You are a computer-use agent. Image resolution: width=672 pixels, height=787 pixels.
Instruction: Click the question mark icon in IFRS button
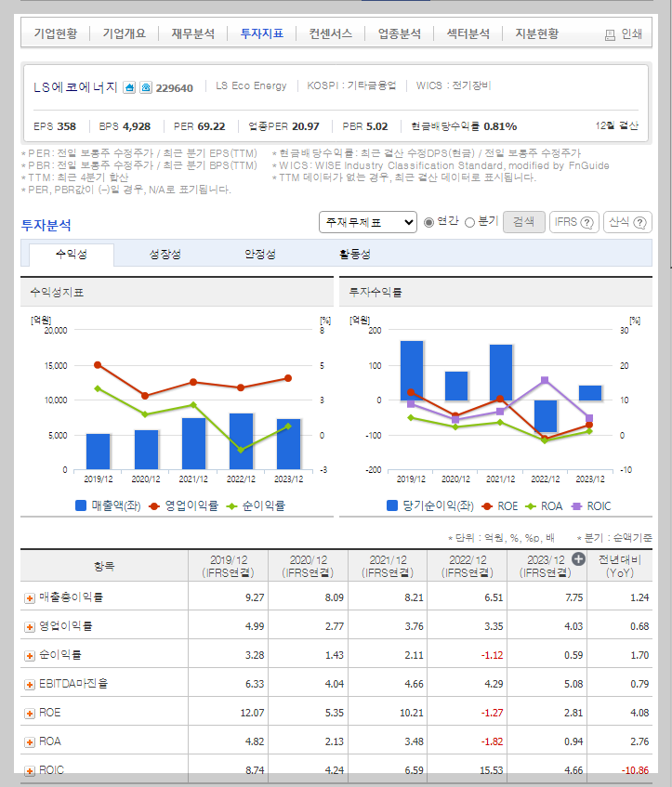tap(586, 222)
